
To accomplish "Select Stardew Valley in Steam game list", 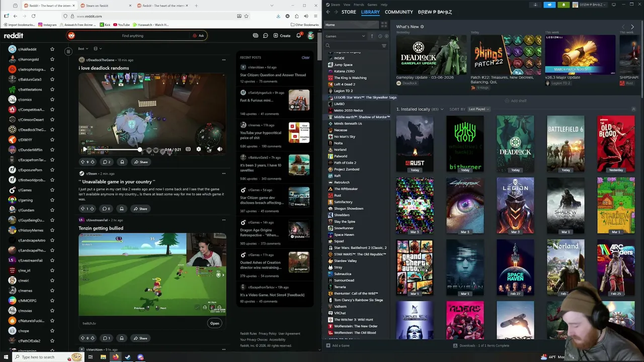I will (345, 261).
